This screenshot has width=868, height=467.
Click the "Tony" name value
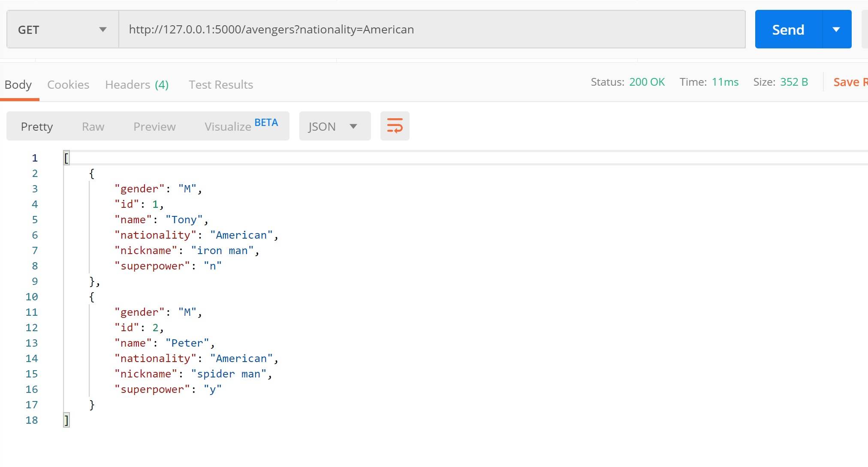tap(184, 220)
